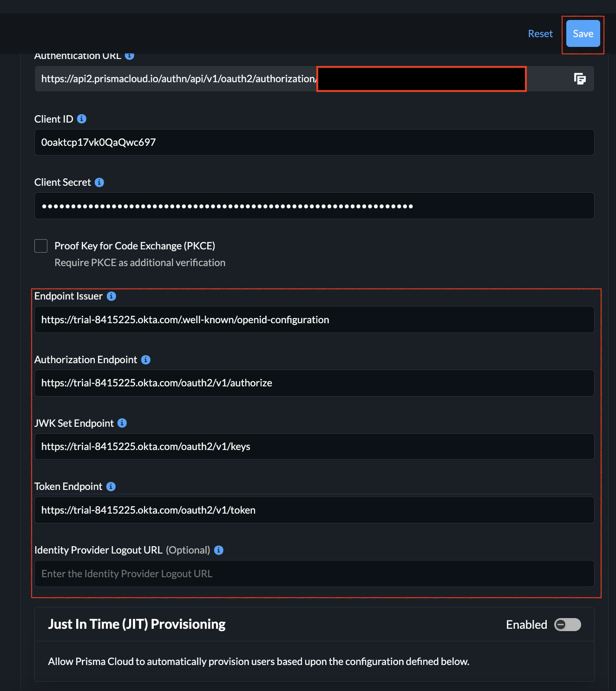Toggle Just In Time Provisioning enabled switch
Screen dimensions: 616x691
(568, 625)
